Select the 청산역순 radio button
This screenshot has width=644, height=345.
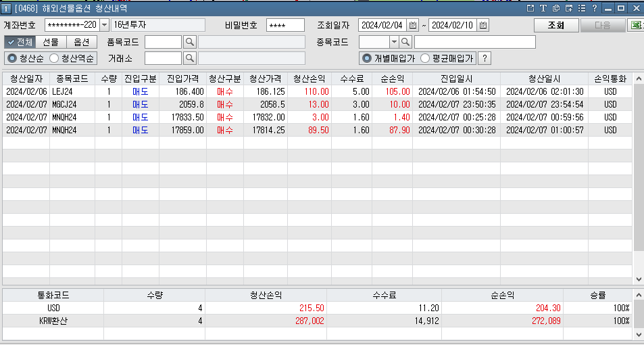[x=54, y=58]
